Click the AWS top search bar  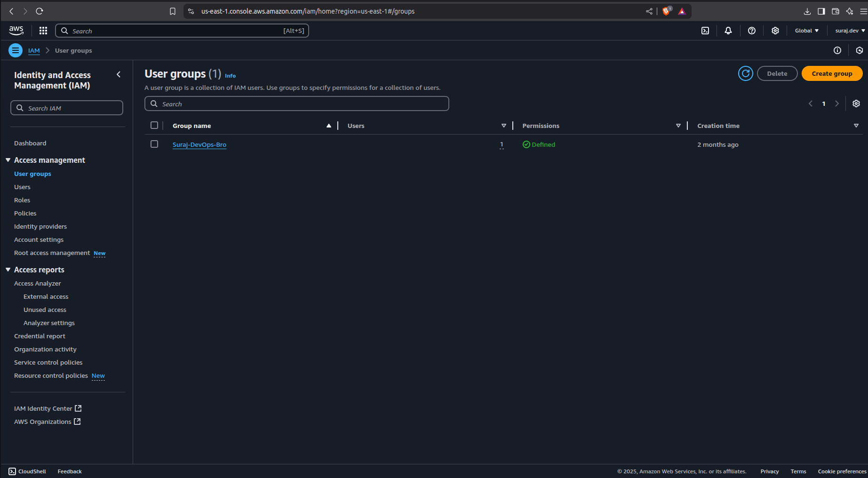[x=182, y=31]
